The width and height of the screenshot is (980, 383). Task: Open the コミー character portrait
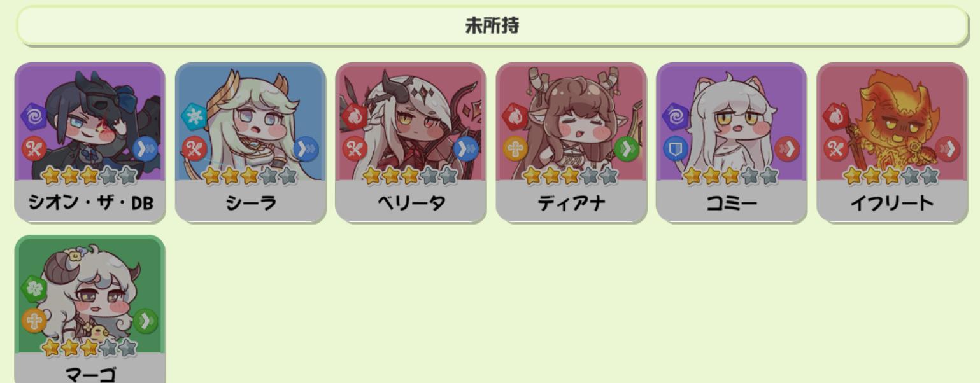(x=732, y=122)
